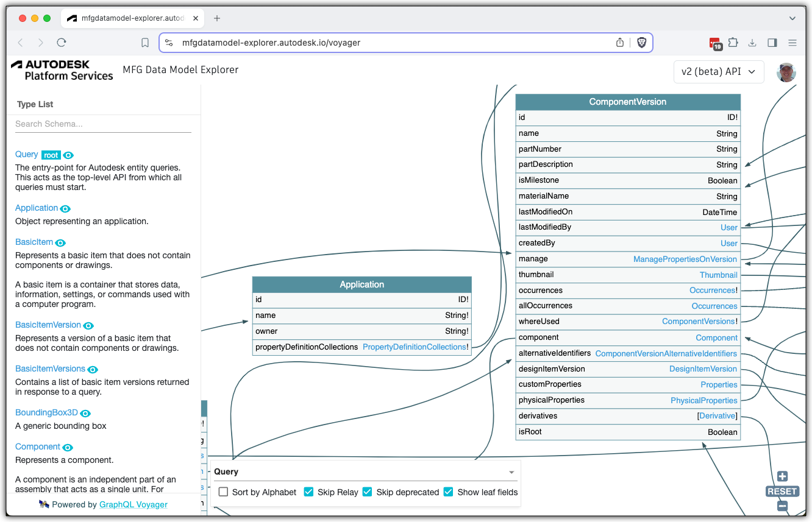This screenshot has width=812, height=522.
Task: Select the isMilestone field row
Action: (628, 180)
